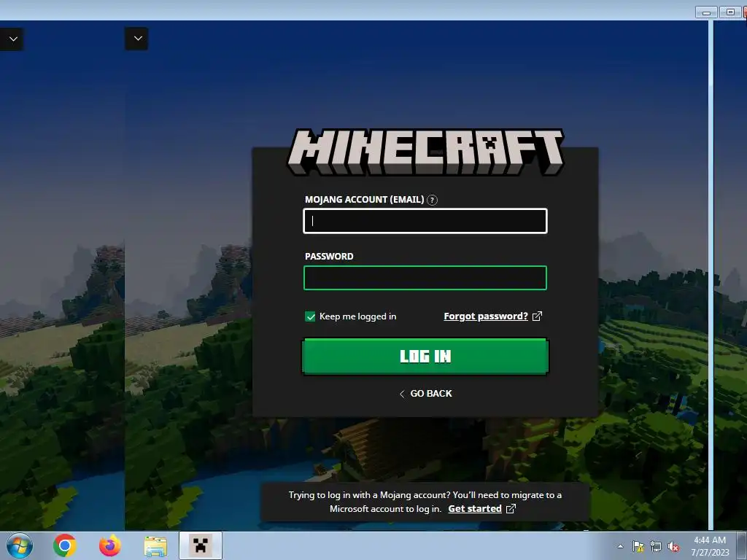Click the external link icon next to Forgot password
The image size is (747, 560).
point(537,316)
